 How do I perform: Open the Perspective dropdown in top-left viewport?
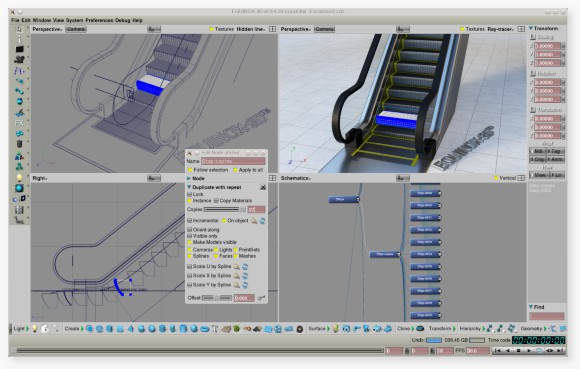47,29
